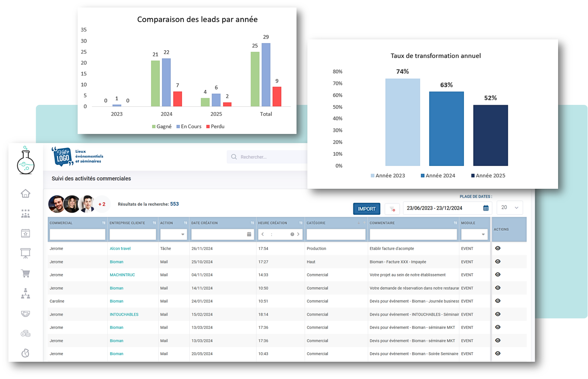This screenshot has width=588, height=379.
Task: Click the 'Production' category cell
Action: 316,249
